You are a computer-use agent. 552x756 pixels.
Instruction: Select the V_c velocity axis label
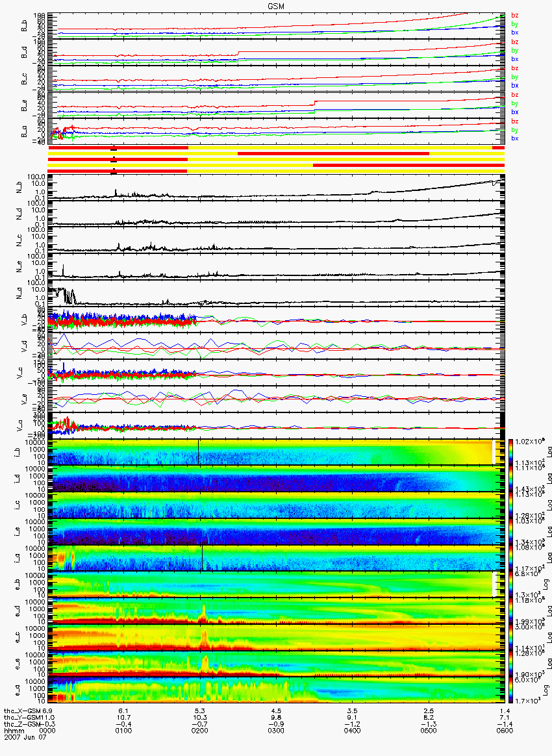[19, 372]
